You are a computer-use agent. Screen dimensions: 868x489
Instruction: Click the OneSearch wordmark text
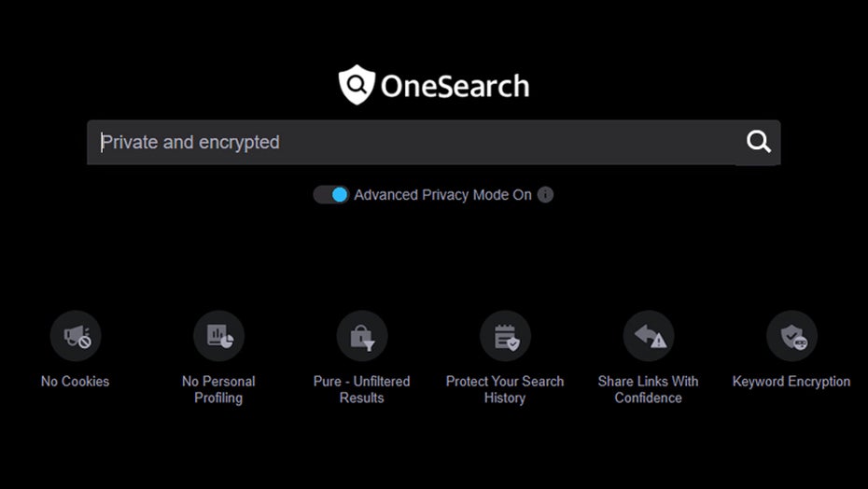pos(455,87)
